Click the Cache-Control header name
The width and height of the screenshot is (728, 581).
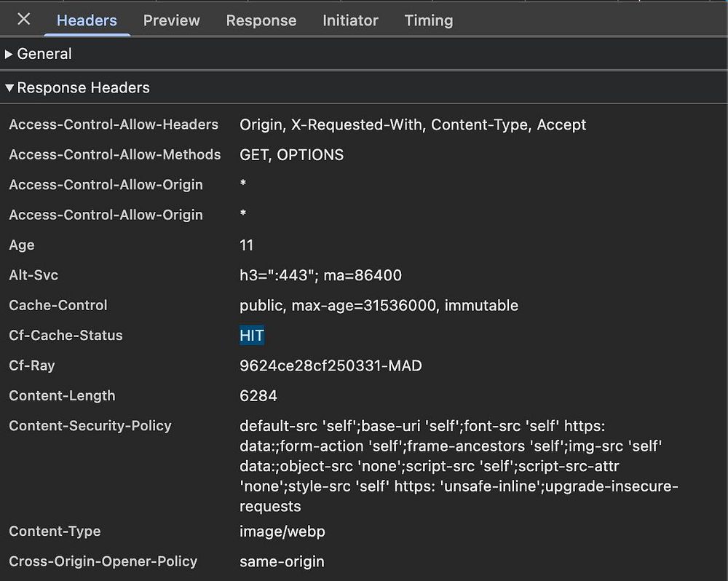(x=58, y=306)
